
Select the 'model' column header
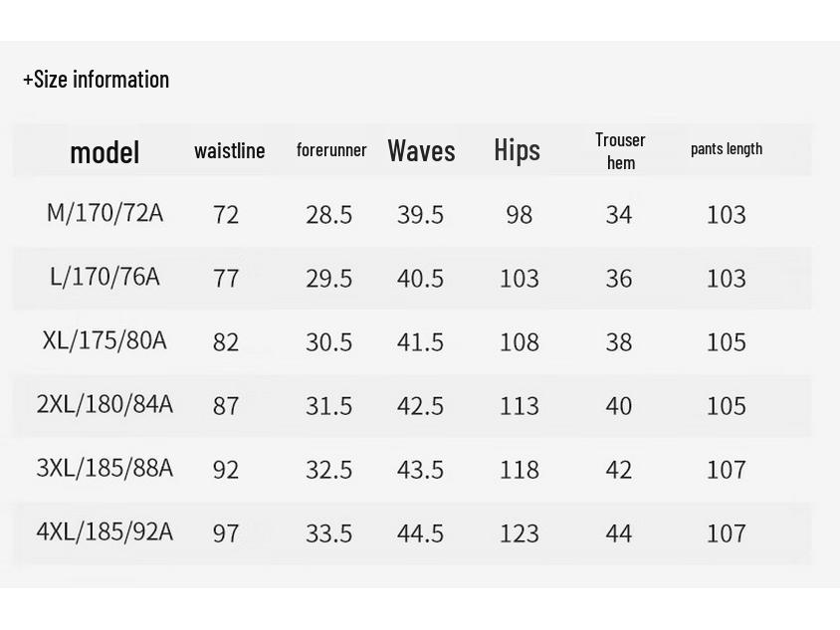pos(105,152)
